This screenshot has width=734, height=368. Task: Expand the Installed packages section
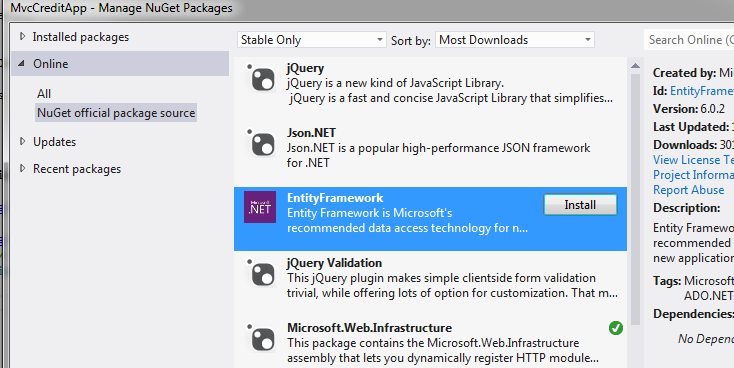coord(22,37)
